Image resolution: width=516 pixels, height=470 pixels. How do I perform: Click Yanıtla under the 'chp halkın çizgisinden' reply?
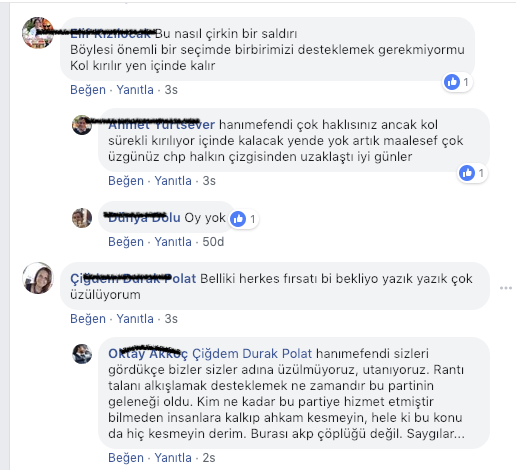click(173, 181)
